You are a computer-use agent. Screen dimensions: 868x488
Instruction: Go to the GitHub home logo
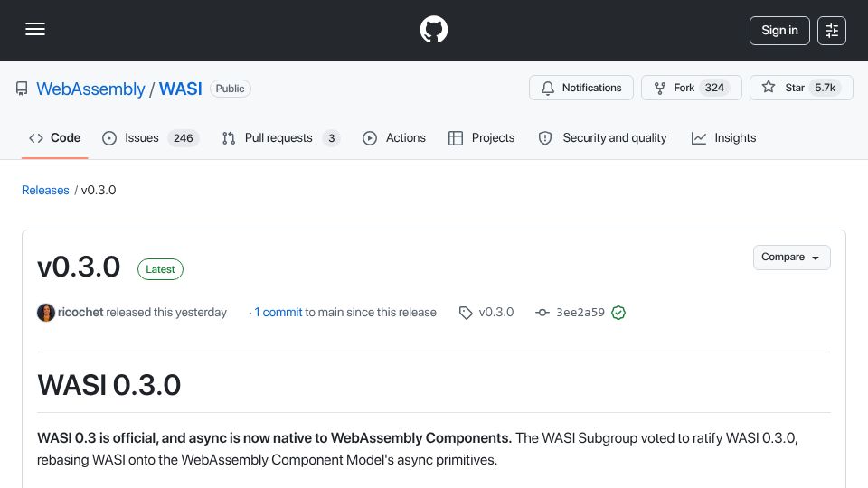pos(433,29)
